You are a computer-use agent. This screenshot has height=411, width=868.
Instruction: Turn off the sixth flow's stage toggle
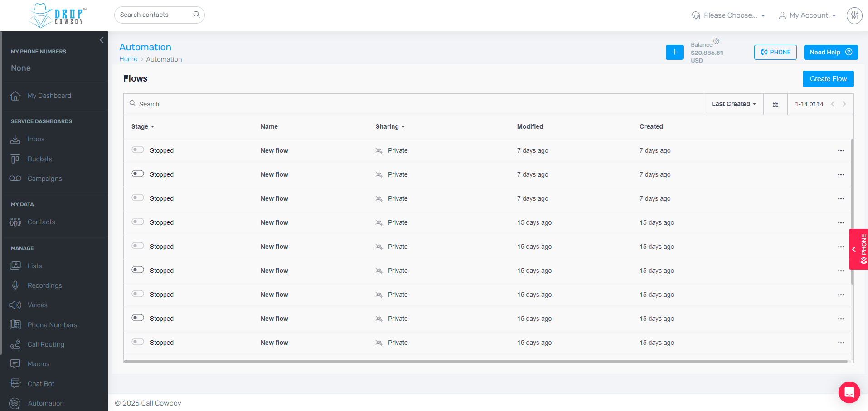[x=137, y=269]
